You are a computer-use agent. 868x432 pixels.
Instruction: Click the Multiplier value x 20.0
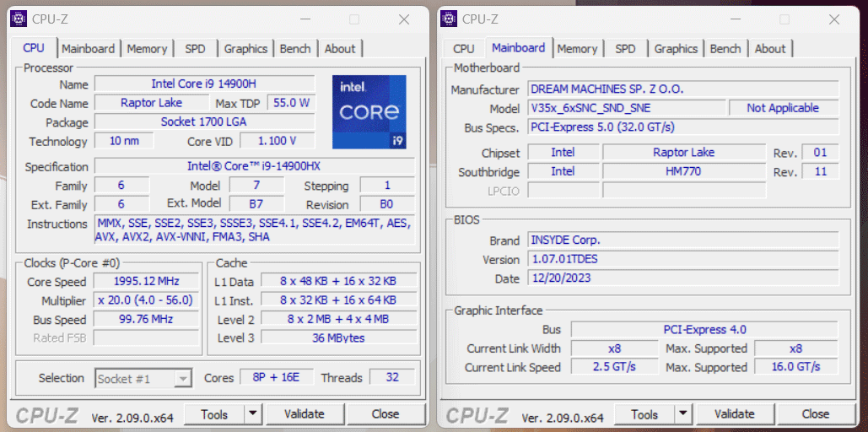tap(146, 300)
